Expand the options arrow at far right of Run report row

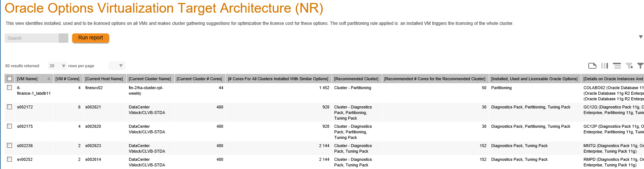[641, 37]
